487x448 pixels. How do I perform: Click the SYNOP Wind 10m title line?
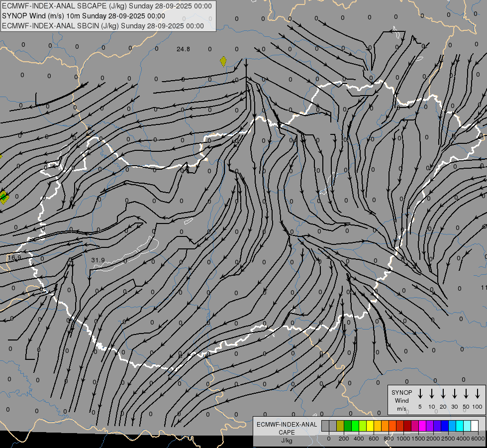point(83,16)
